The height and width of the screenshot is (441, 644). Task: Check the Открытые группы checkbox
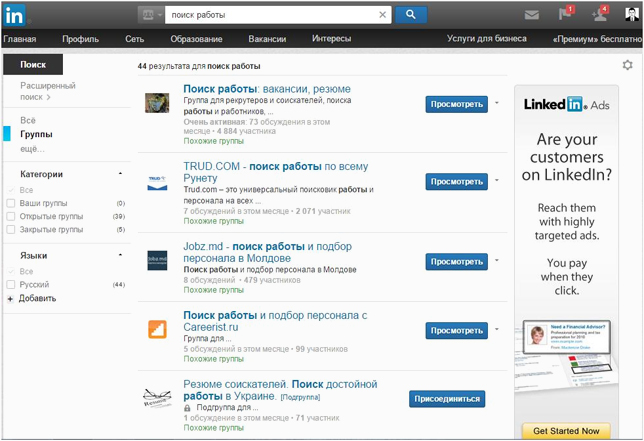11,216
